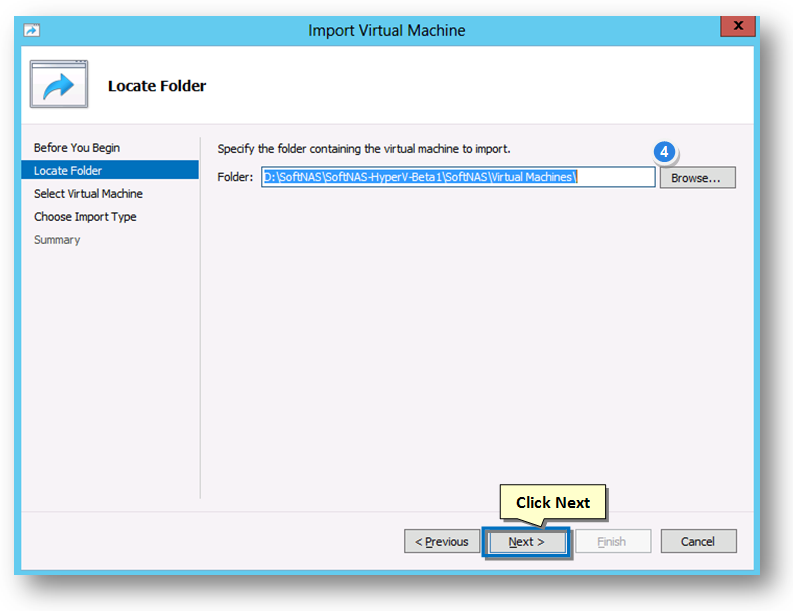Click the folder instruction text
Viewport: 793px width, 611px height.
pos(364,149)
